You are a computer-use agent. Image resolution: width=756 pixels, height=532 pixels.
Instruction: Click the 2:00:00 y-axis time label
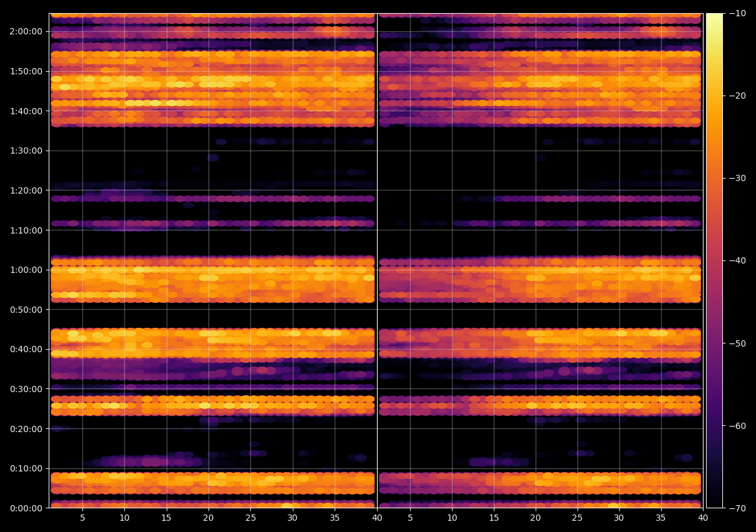point(26,31)
